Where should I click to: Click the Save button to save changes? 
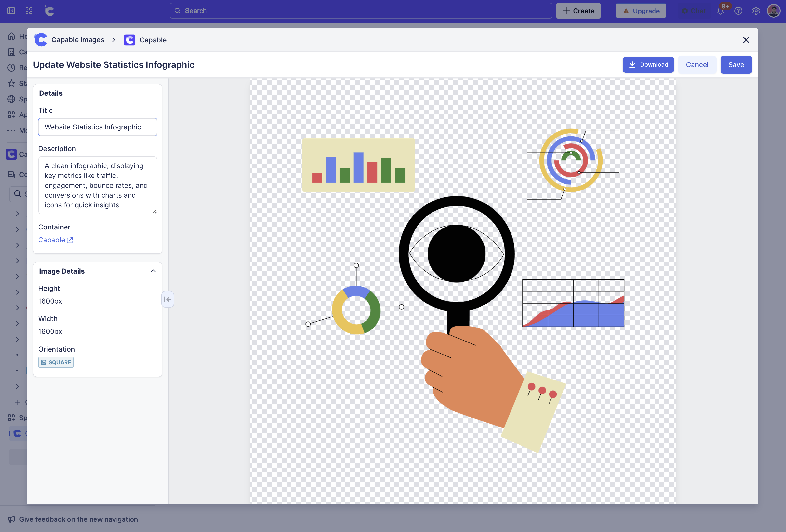(x=736, y=64)
